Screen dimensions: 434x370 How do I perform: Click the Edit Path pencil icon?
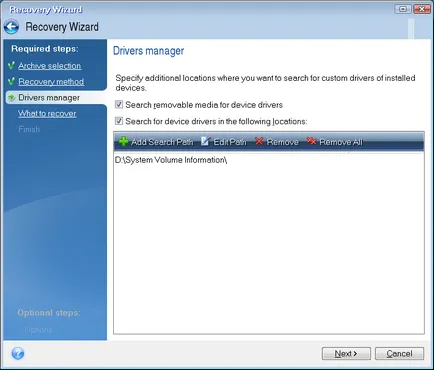point(205,141)
